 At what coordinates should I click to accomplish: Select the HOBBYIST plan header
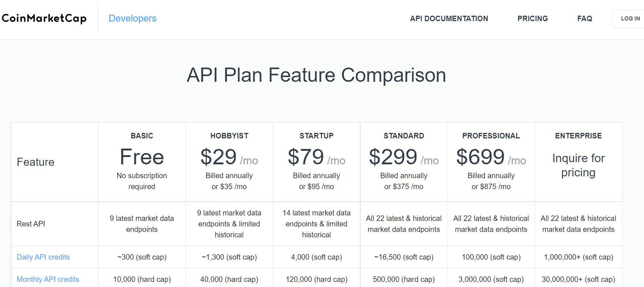coord(229,136)
